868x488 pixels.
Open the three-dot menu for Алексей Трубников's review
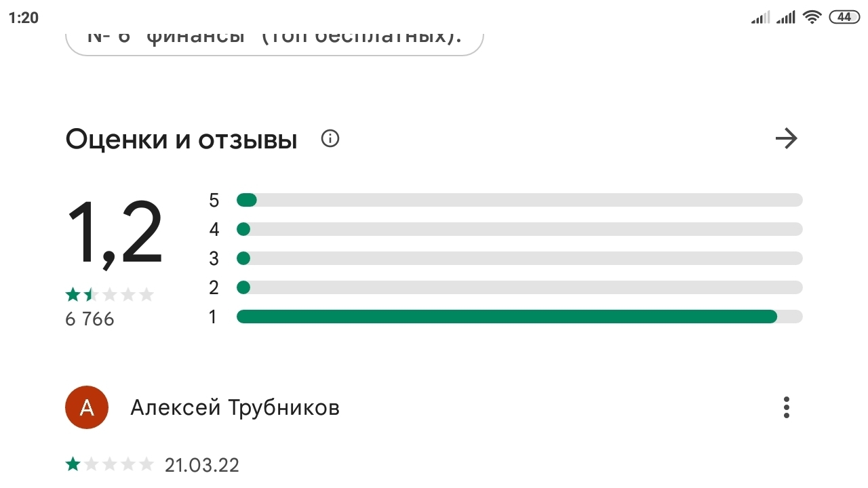click(x=786, y=407)
